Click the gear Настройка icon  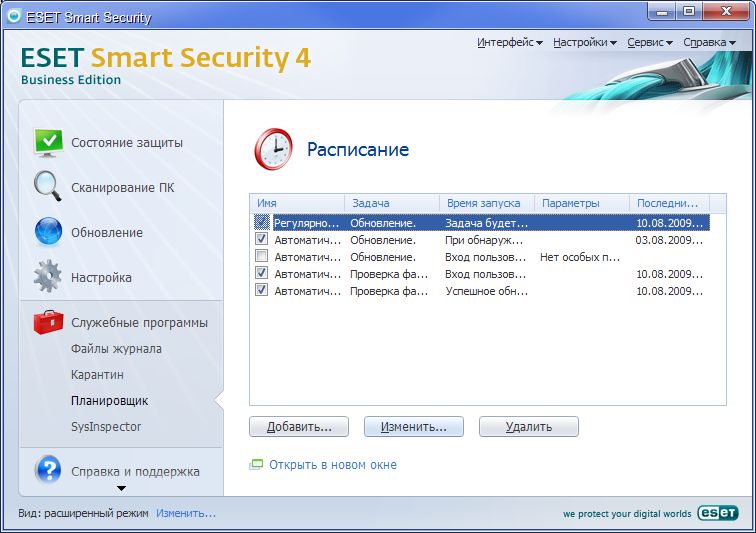point(48,277)
